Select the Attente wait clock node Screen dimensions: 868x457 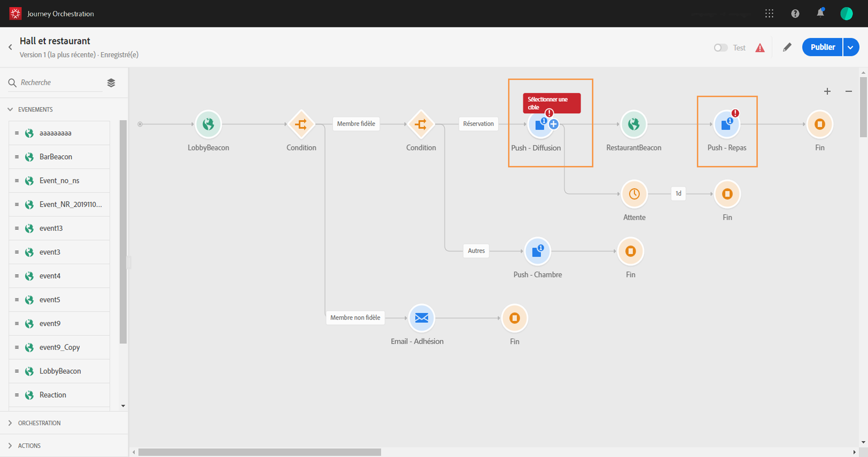point(634,194)
